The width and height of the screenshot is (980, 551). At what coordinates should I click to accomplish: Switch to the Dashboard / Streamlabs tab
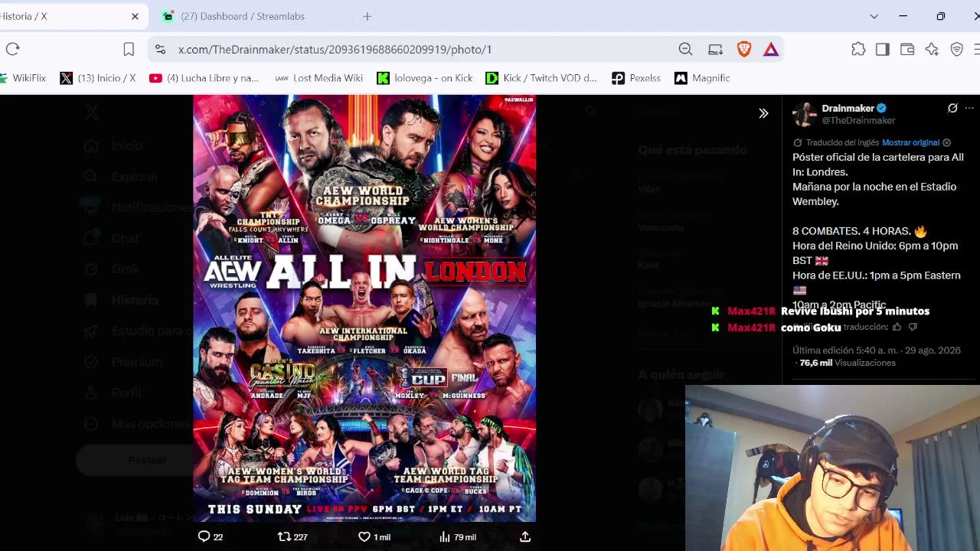pos(243,16)
